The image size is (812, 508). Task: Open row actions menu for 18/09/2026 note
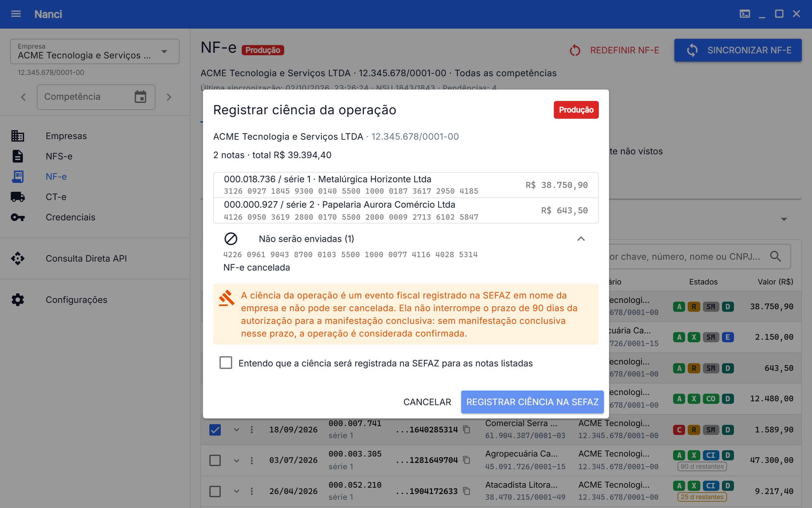coord(252,429)
